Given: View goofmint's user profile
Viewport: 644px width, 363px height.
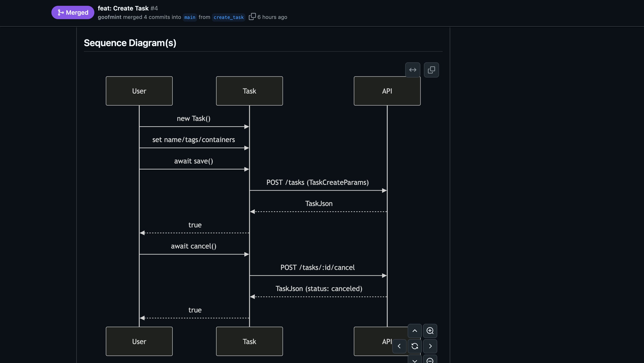Looking at the screenshot, I should coord(109,17).
